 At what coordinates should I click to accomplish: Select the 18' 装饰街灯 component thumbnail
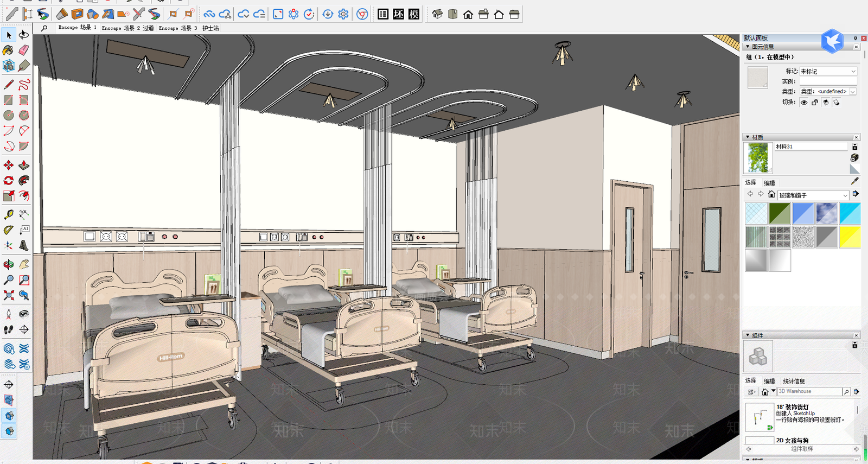pyautogui.click(x=759, y=417)
